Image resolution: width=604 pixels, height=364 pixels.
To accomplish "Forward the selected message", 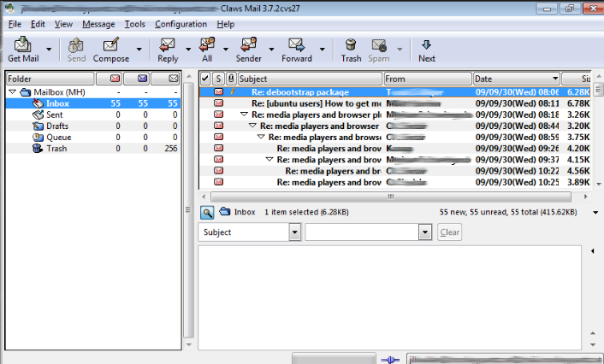I will coord(296,50).
